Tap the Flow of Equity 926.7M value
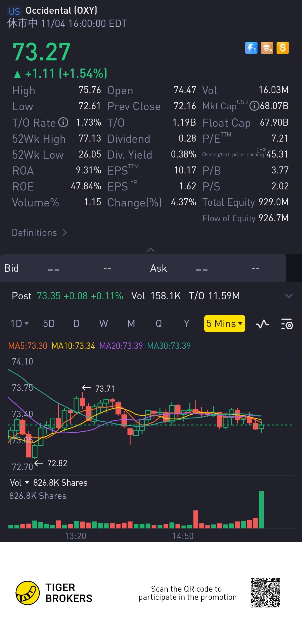 [x=273, y=218]
